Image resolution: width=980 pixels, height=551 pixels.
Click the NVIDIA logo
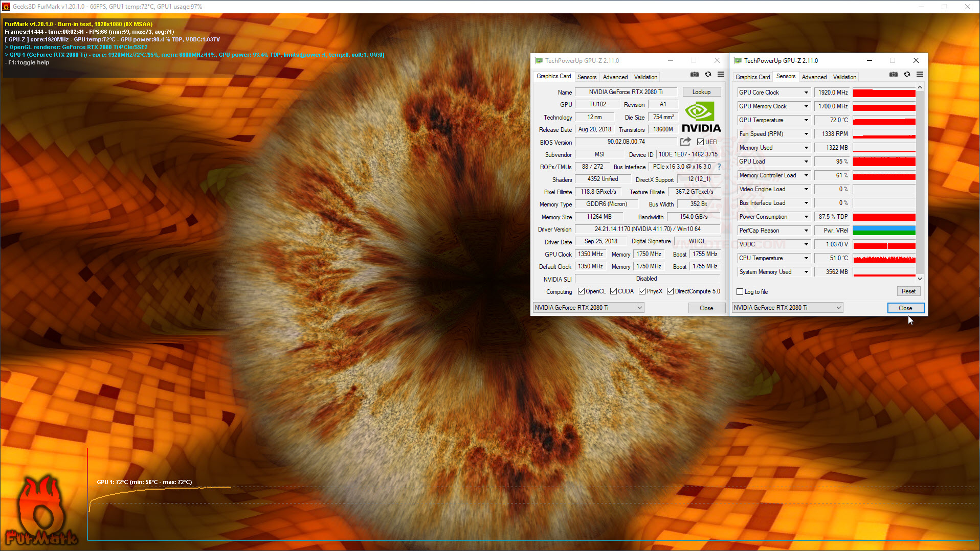[x=701, y=117]
